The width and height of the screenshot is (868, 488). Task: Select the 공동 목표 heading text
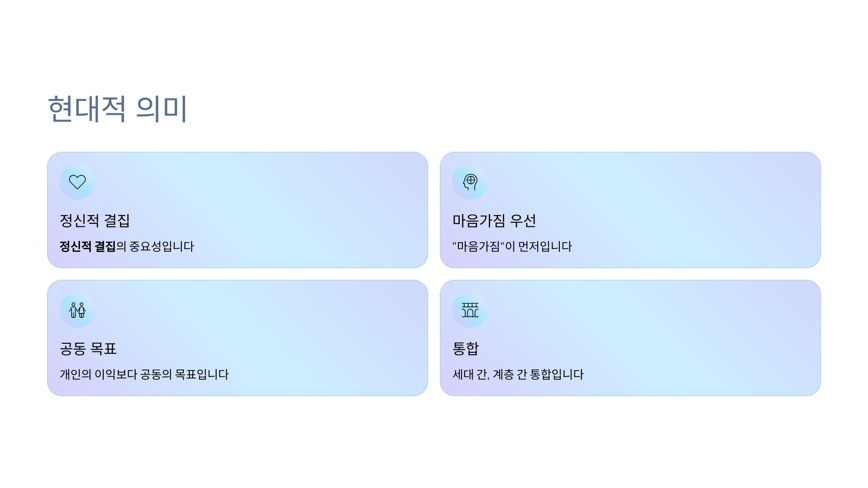[x=88, y=348]
